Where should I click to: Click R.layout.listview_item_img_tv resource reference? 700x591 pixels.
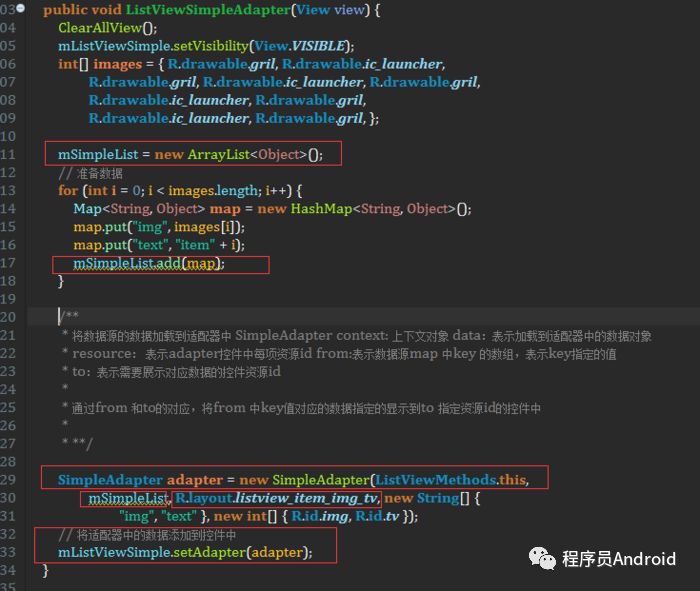[276, 498]
